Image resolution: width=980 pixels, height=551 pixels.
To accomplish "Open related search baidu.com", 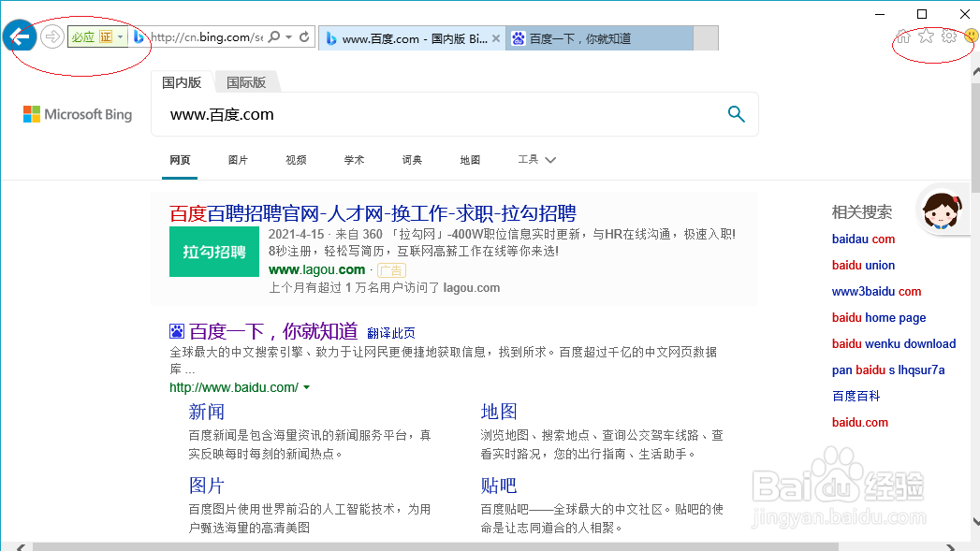I will coord(860,423).
